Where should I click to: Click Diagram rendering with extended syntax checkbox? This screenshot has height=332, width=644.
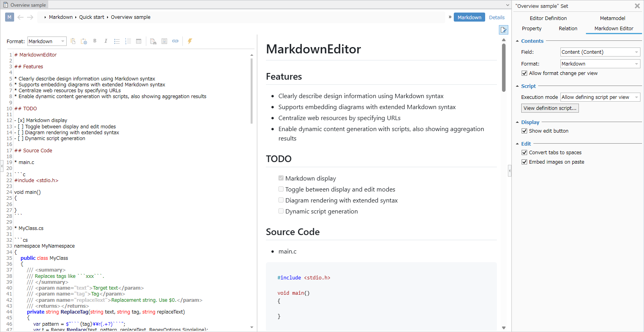(281, 200)
